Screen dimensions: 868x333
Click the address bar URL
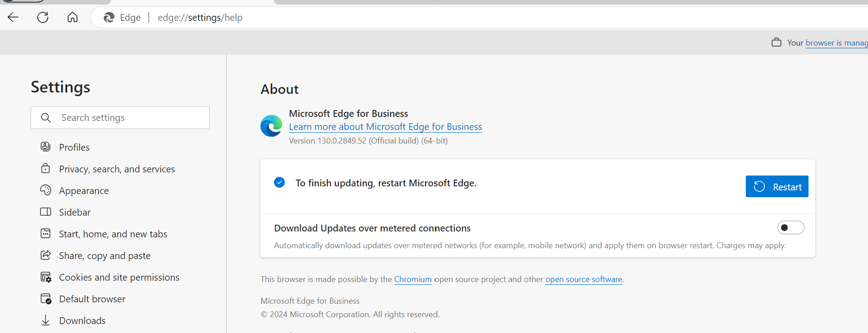pyautogui.click(x=200, y=18)
